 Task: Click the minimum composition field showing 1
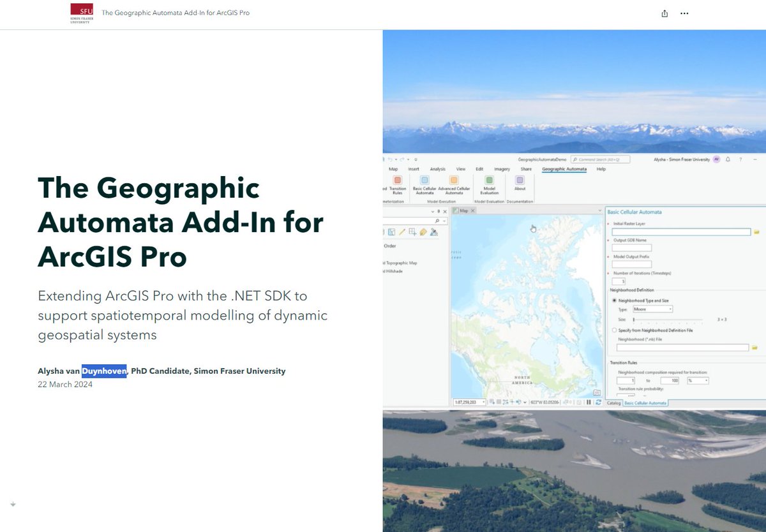[x=626, y=381]
